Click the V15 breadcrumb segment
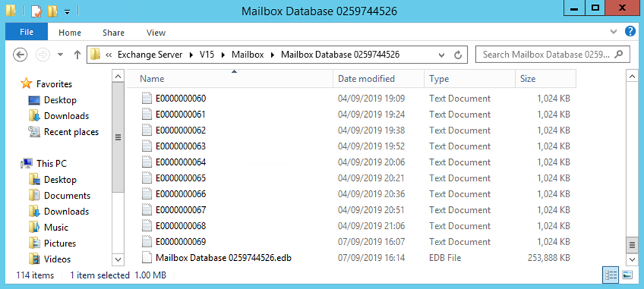Viewport: 644px width, 289px height. point(207,55)
